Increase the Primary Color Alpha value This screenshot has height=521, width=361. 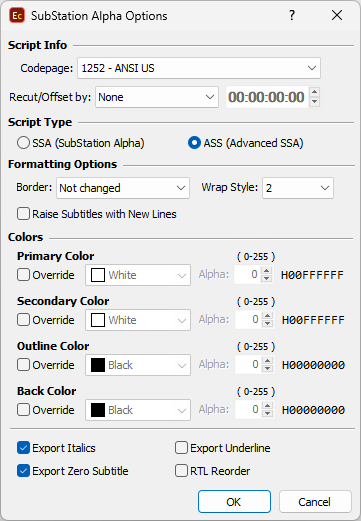click(267, 270)
